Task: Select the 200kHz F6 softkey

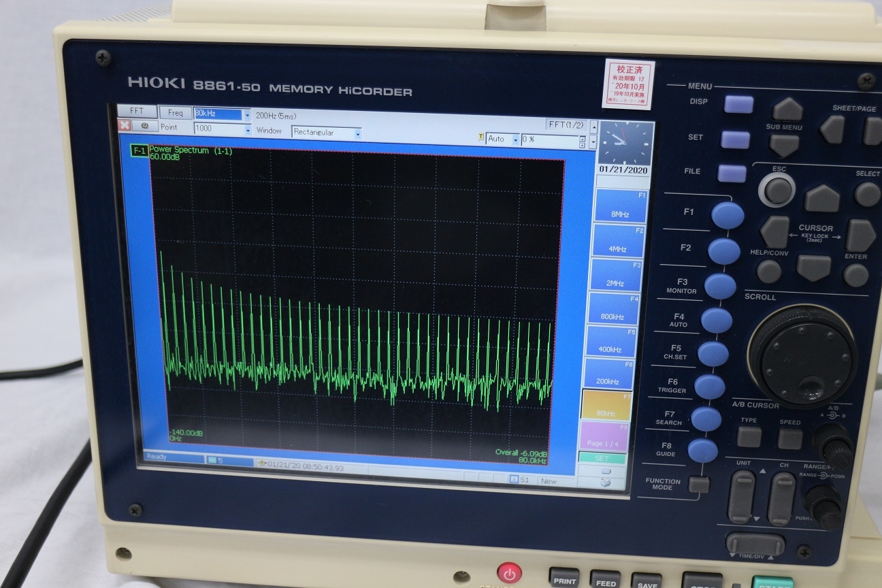Action: (608, 374)
